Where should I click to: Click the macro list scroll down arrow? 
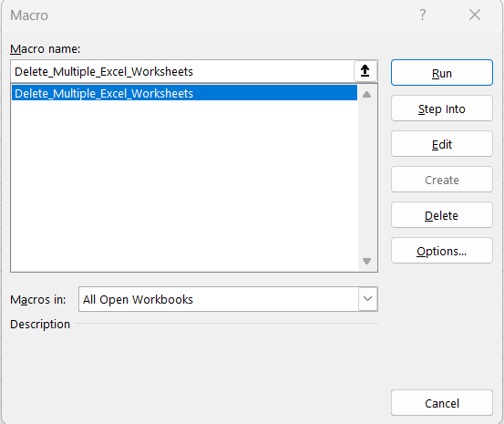366,261
